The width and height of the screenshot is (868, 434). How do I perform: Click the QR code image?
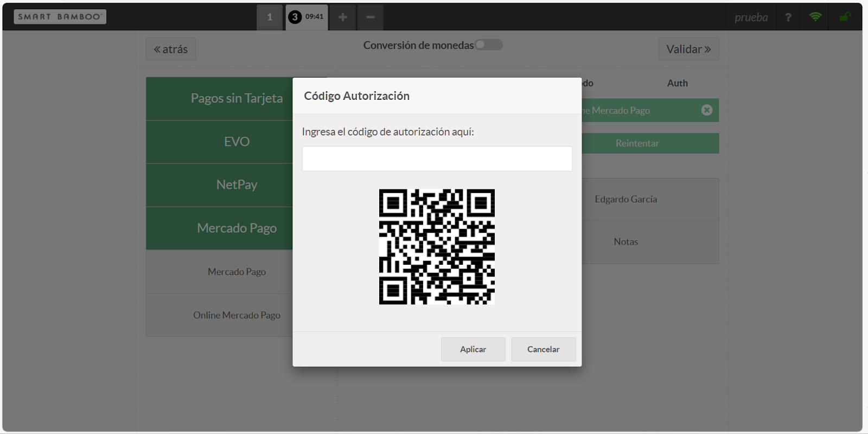pos(437,247)
